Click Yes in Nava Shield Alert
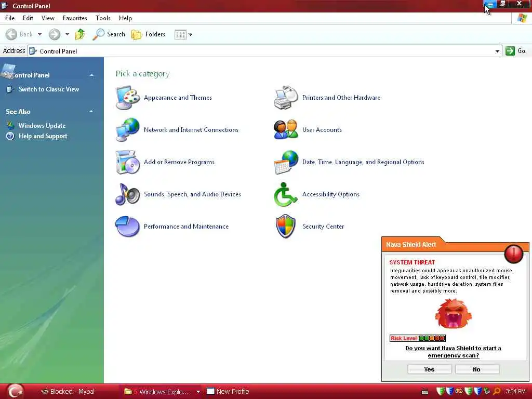This screenshot has height=399, width=532. pos(429,369)
